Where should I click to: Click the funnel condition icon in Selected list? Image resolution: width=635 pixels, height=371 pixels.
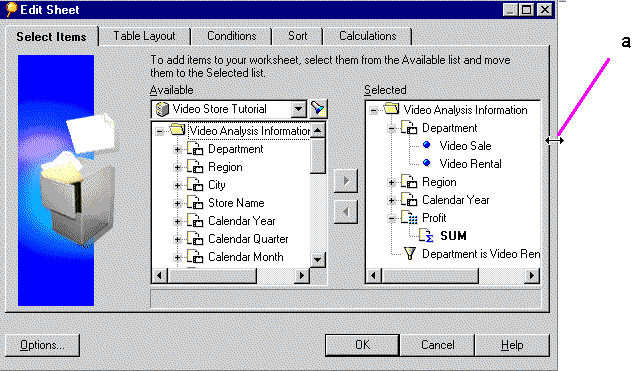410,254
